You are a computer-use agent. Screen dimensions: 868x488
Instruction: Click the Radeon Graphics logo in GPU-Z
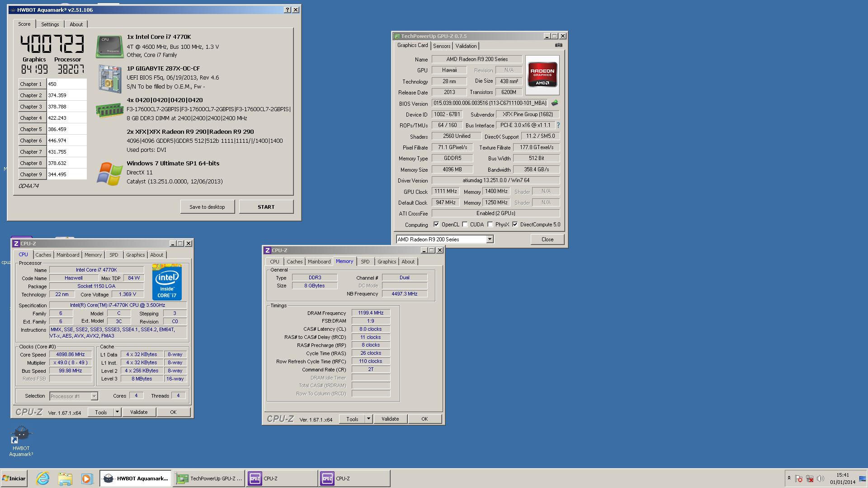[542, 75]
